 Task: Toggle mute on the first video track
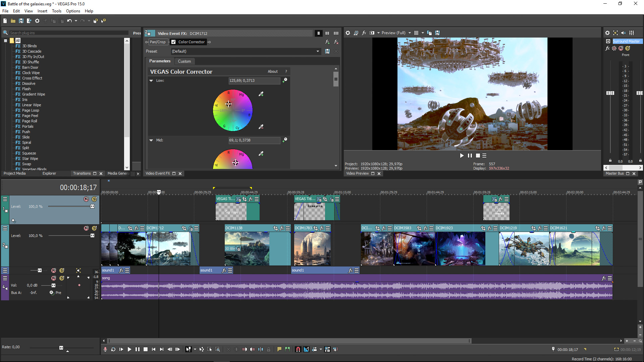[86, 198]
